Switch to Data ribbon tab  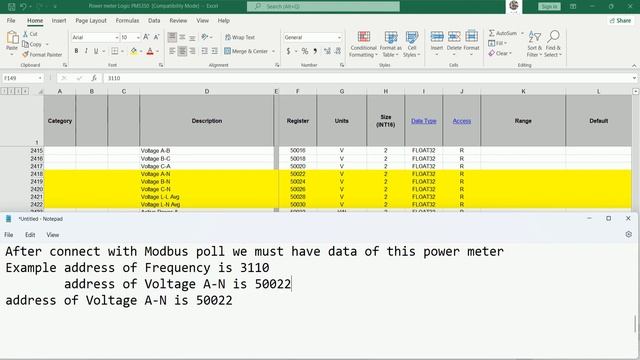tap(154, 20)
